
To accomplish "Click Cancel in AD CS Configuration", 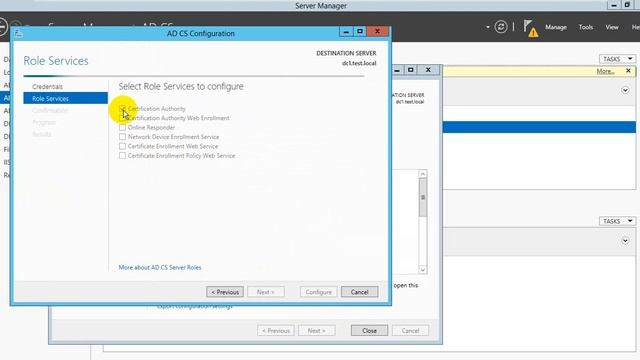I will [x=360, y=292].
